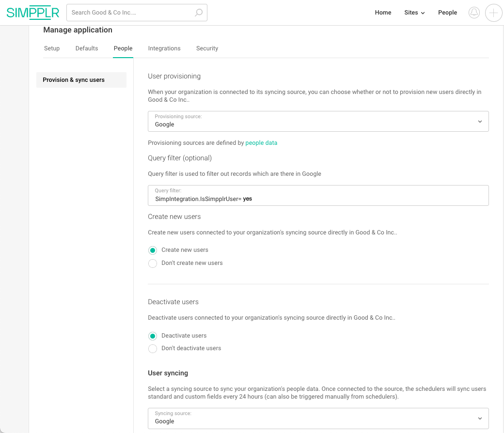Screen dimensions: 504x433
Task: Go to the Integrations tab
Action: pos(164,48)
